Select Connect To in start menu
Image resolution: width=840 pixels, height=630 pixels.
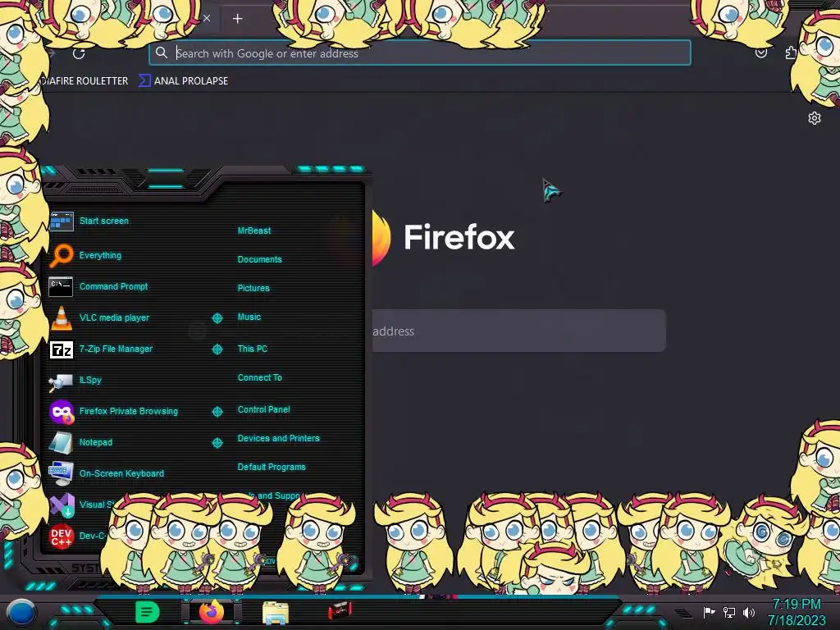(259, 377)
